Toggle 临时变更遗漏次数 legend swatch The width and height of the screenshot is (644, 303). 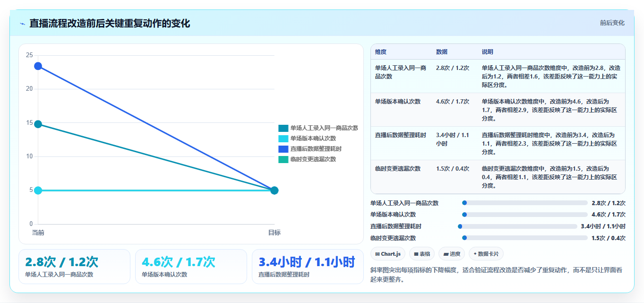(283, 159)
